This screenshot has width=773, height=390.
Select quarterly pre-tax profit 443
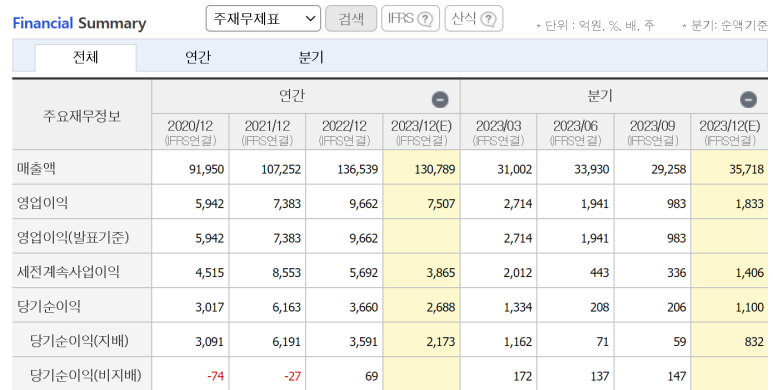(599, 273)
